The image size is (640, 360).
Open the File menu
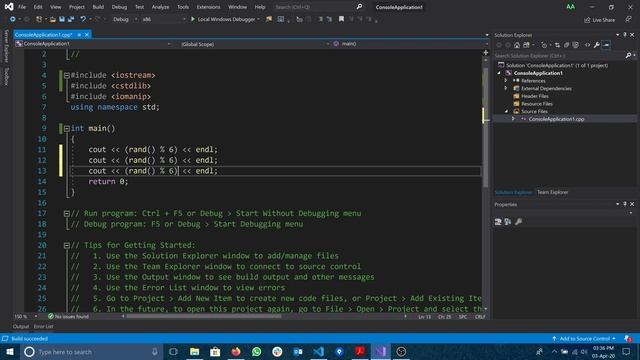click(x=22, y=7)
